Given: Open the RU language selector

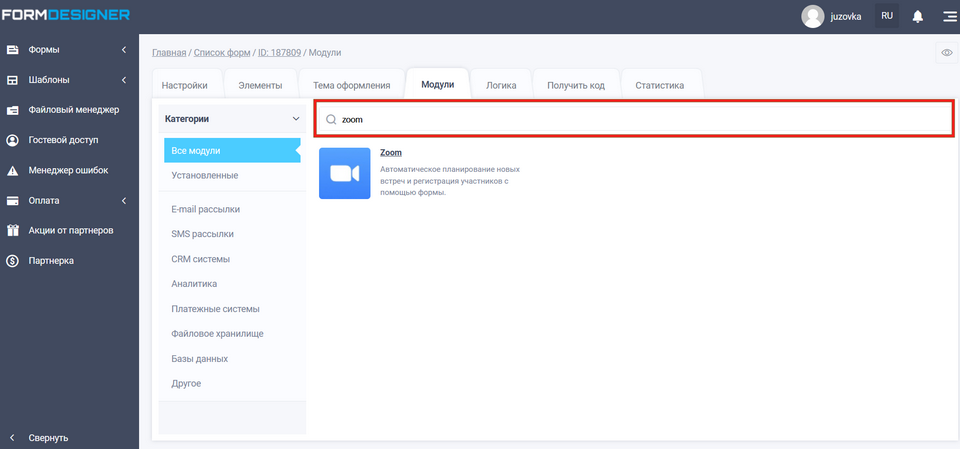Looking at the screenshot, I should [x=887, y=17].
